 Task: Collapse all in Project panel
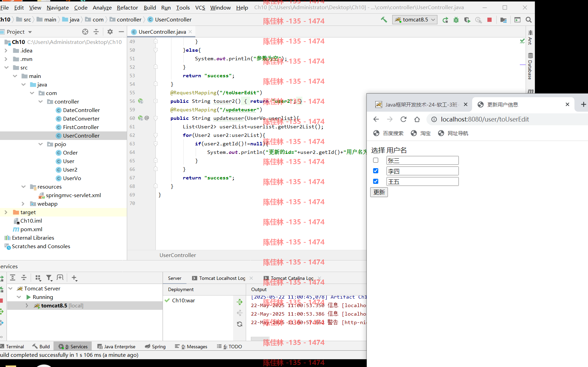(96, 32)
